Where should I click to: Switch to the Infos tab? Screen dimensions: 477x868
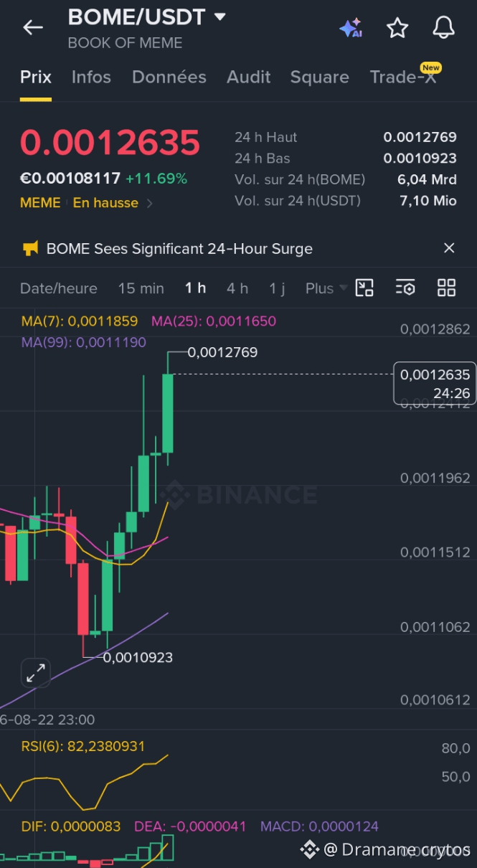point(91,77)
